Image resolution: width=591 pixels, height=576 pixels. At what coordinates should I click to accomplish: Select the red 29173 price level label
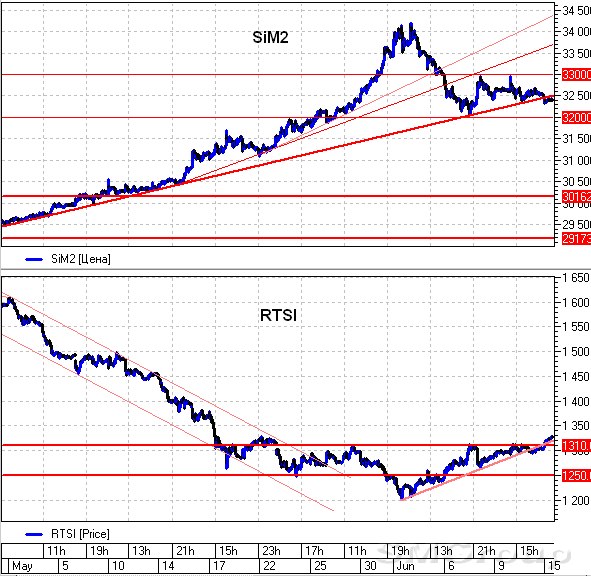pyautogui.click(x=576, y=238)
